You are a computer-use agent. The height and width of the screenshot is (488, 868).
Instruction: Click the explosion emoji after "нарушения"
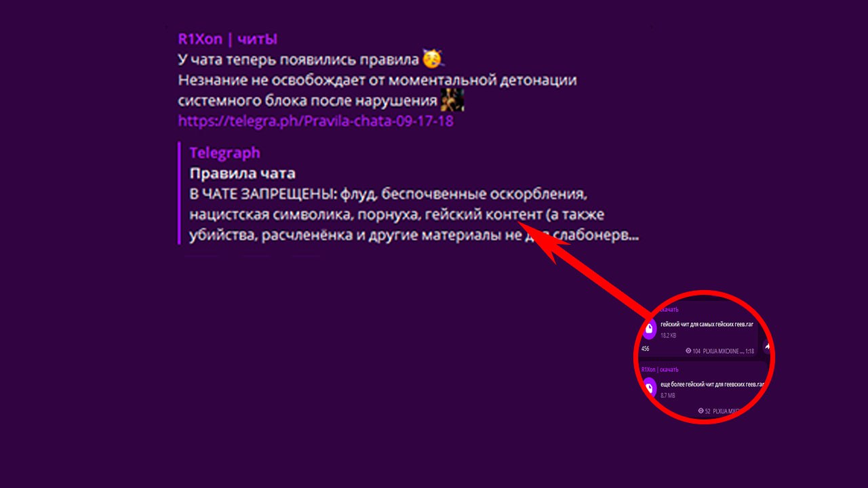pyautogui.click(x=452, y=101)
